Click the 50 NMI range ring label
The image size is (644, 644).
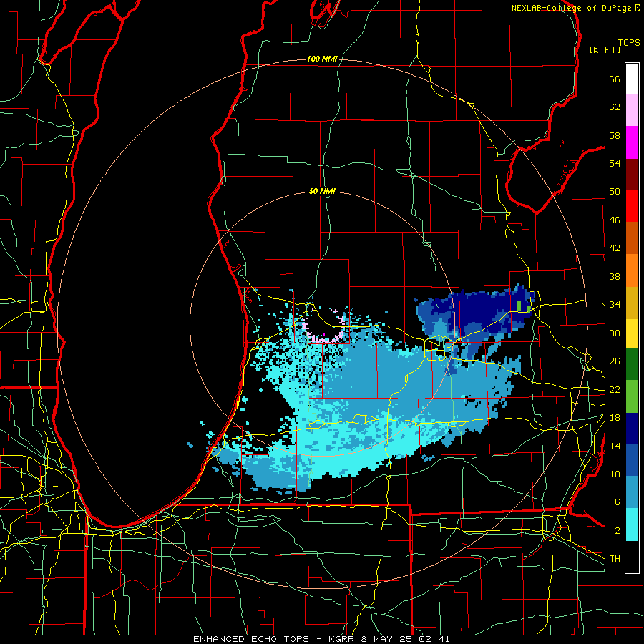(x=322, y=191)
